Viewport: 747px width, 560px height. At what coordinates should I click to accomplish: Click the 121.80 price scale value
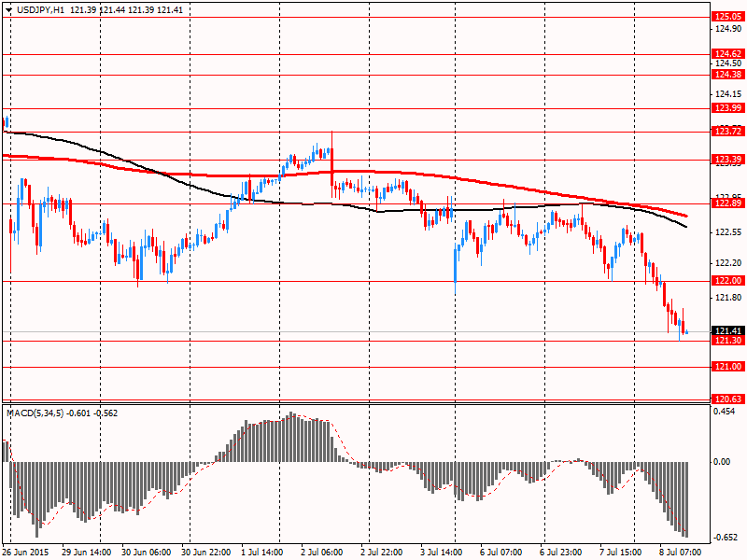tap(728, 298)
